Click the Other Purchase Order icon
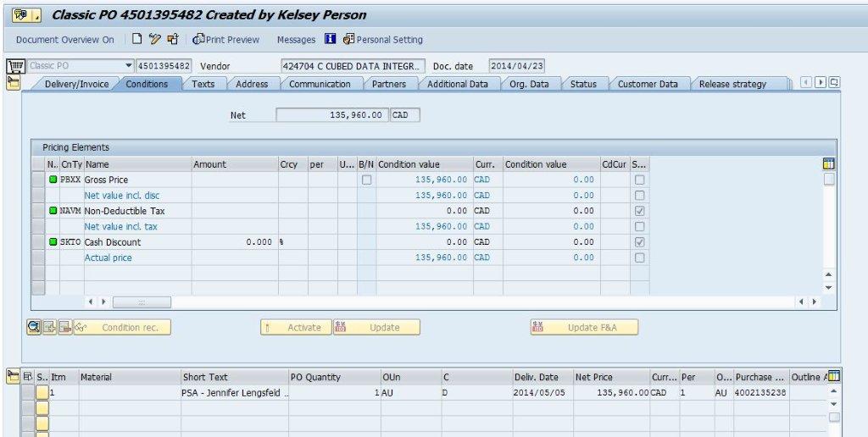 (x=173, y=39)
